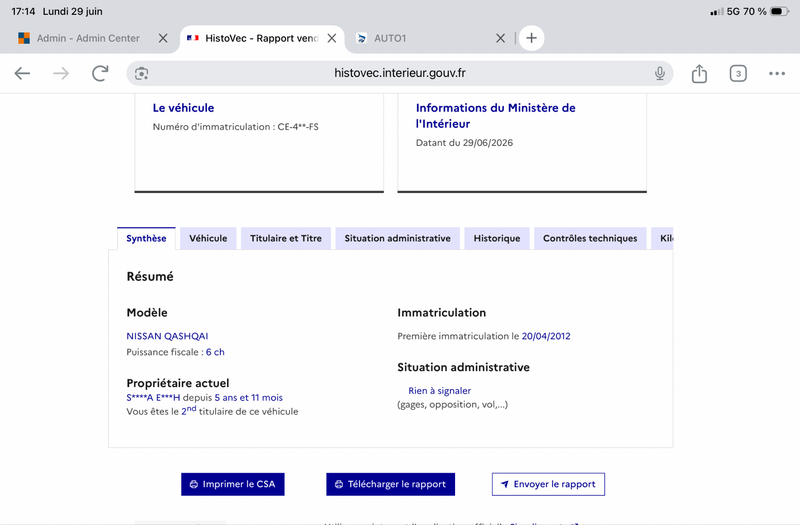Click the Modèle heading
The width and height of the screenshot is (800, 525).
point(147,312)
